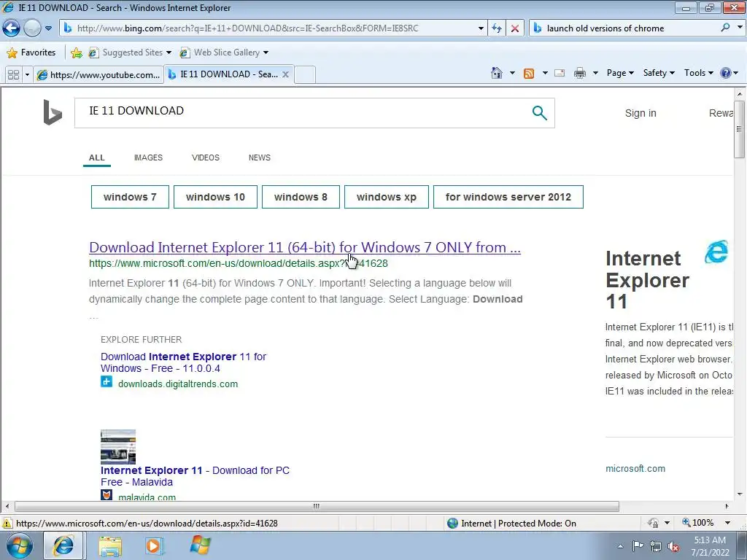Close the IE 11 DOWNLOAD tab
747x560 pixels.
[x=285, y=74]
